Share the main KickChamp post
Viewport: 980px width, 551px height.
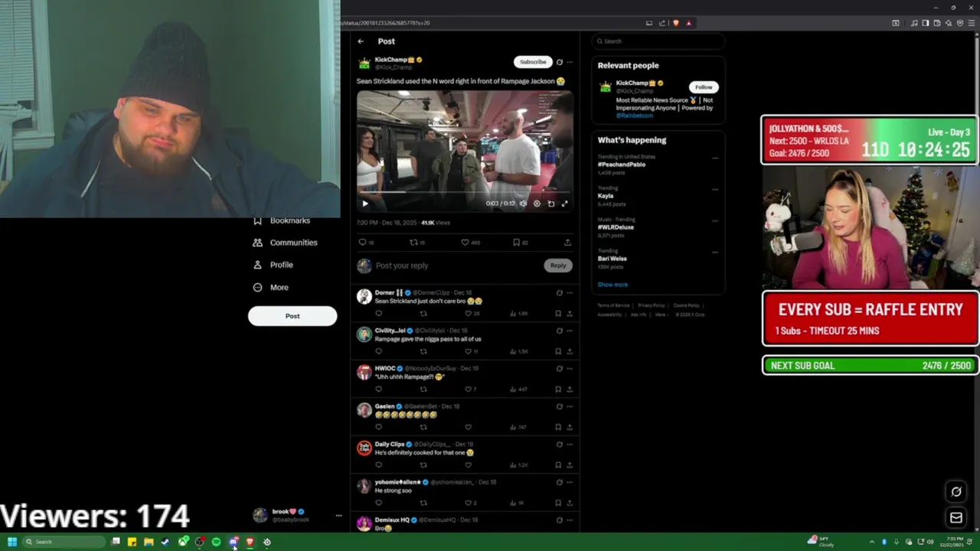coord(567,243)
